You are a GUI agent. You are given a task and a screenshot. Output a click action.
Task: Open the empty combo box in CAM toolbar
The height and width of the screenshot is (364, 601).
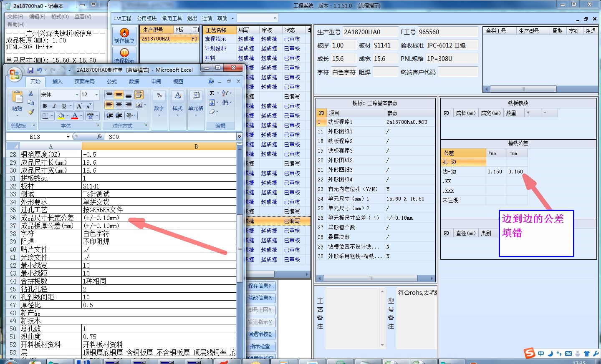[x=257, y=18]
